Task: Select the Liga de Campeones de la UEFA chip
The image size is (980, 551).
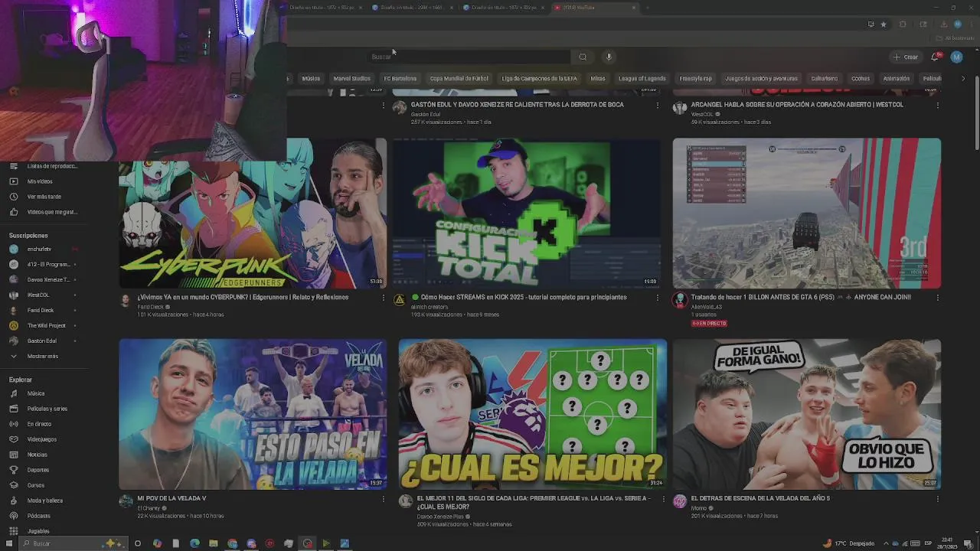Action: [x=540, y=78]
